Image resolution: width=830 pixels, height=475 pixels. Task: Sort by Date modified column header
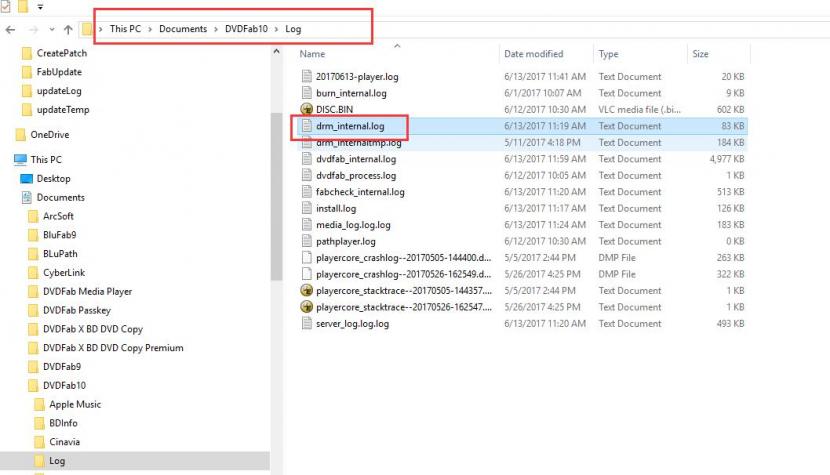pyautogui.click(x=534, y=54)
